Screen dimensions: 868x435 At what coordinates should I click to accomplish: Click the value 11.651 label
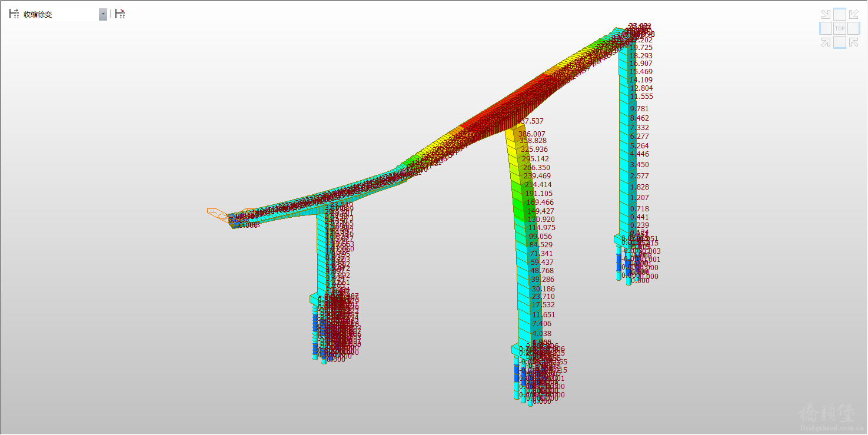tap(543, 316)
